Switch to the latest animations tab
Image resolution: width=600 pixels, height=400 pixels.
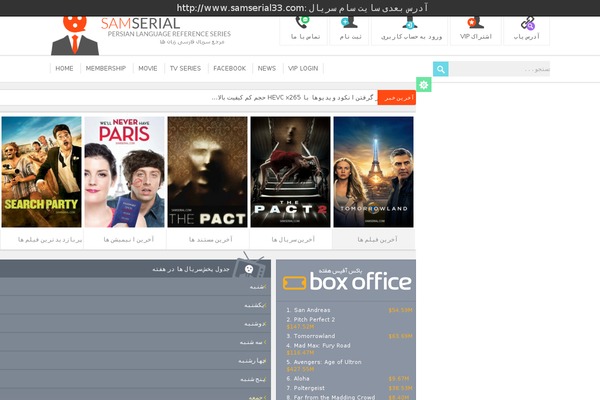(125, 240)
